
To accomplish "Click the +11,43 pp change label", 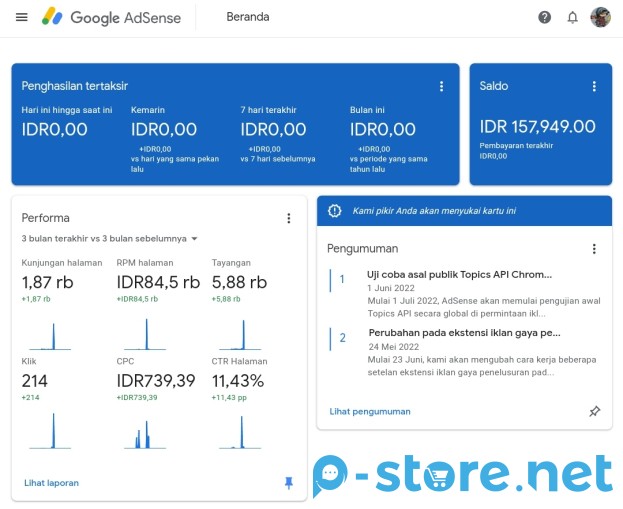I will pyautogui.click(x=229, y=397).
